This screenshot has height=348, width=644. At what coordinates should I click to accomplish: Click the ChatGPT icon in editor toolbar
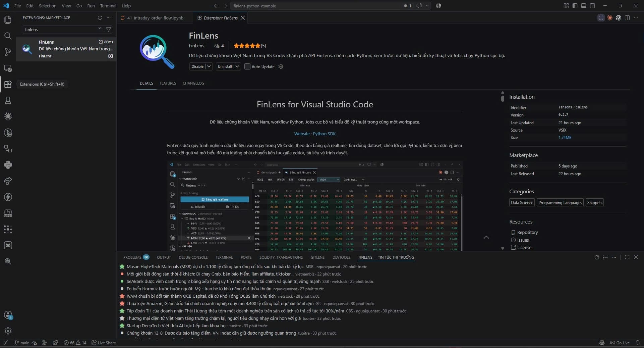[619, 18]
